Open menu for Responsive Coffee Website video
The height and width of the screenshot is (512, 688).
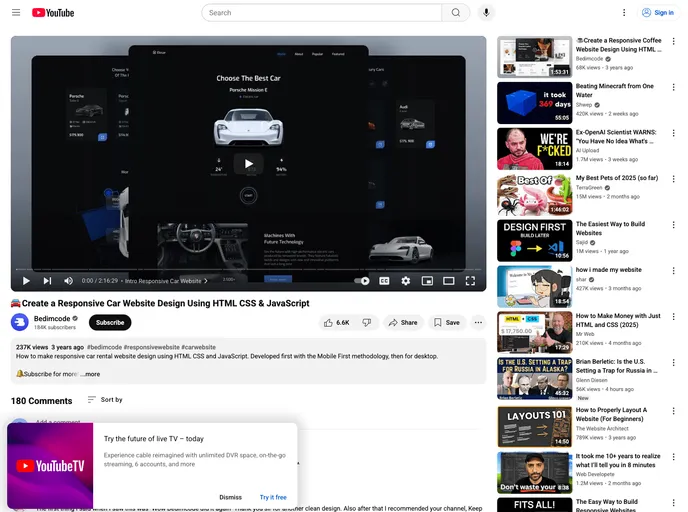click(674, 41)
